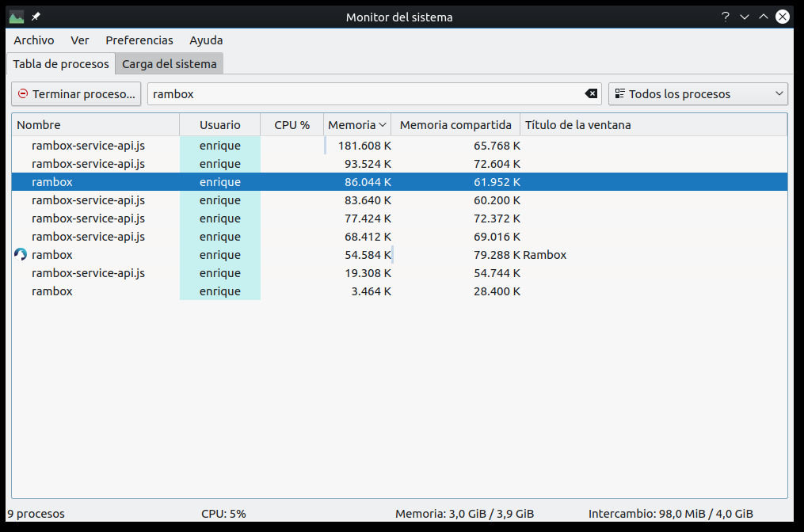Click the 72.372 K shared memory value
This screenshot has height=532, width=804.
coord(497,218)
